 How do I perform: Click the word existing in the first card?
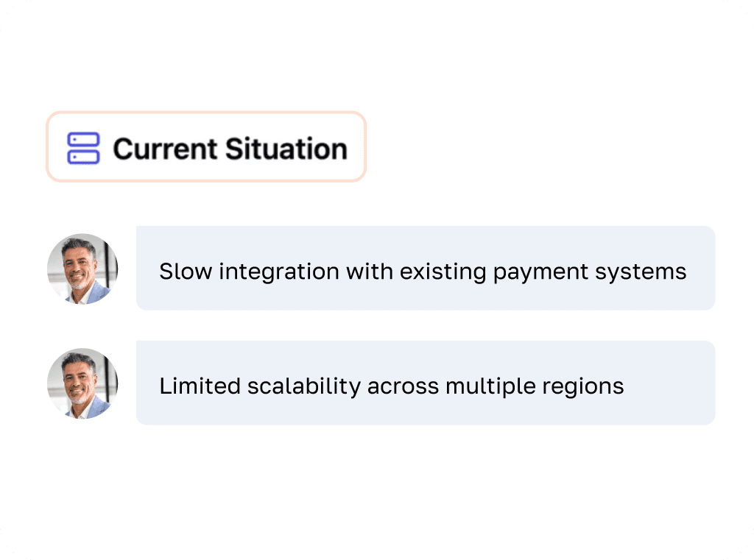[x=443, y=272]
